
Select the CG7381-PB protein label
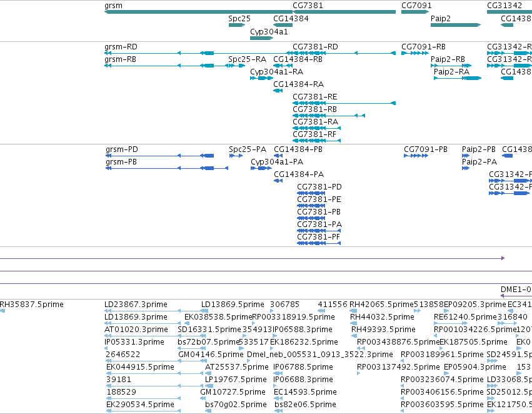(319, 212)
